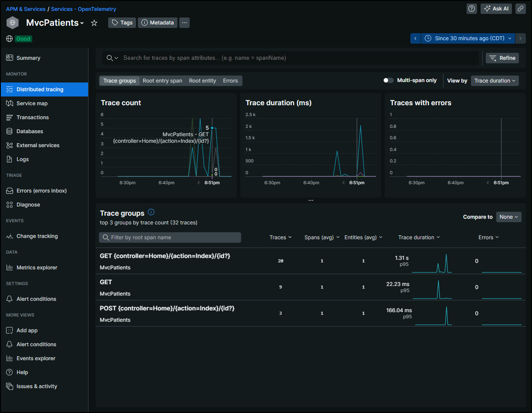Open the Errors column dropdown
532x413 pixels.
tap(488, 237)
